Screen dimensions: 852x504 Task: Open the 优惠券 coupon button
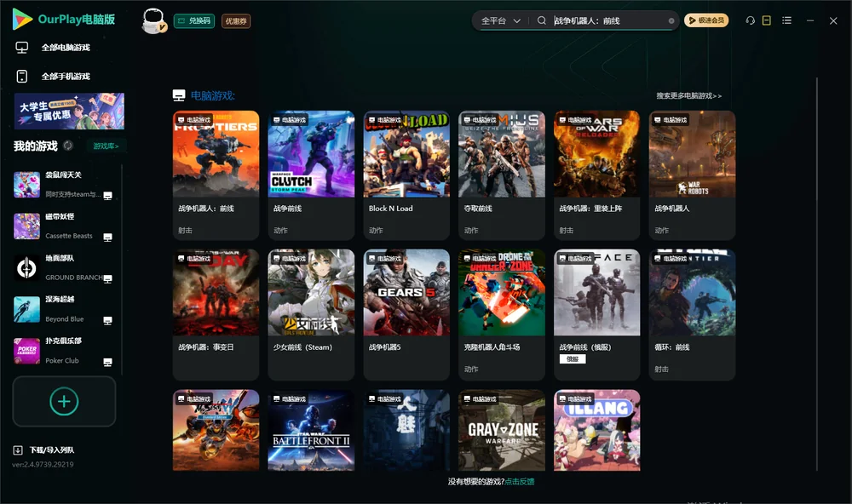point(236,21)
